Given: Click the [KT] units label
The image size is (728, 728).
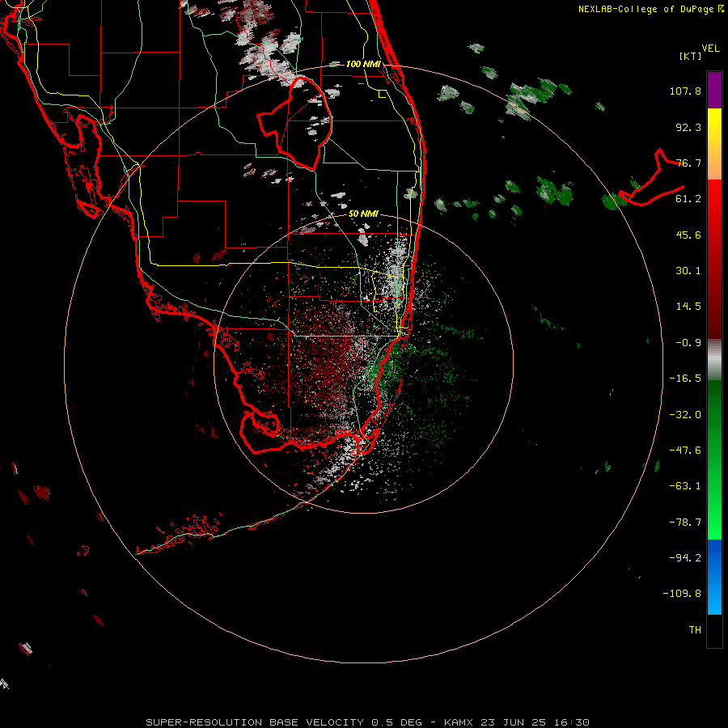Looking at the screenshot, I should pos(691,56).
